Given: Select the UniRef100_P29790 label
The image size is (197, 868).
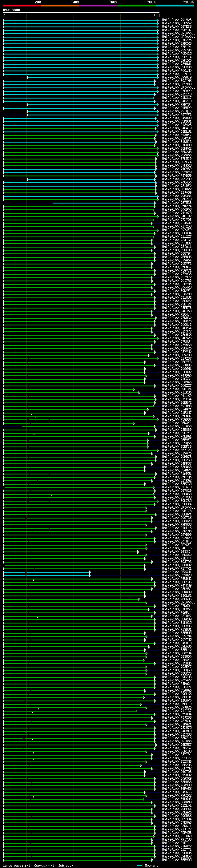Looking at the screenshot, I should [x=177, y=50].
